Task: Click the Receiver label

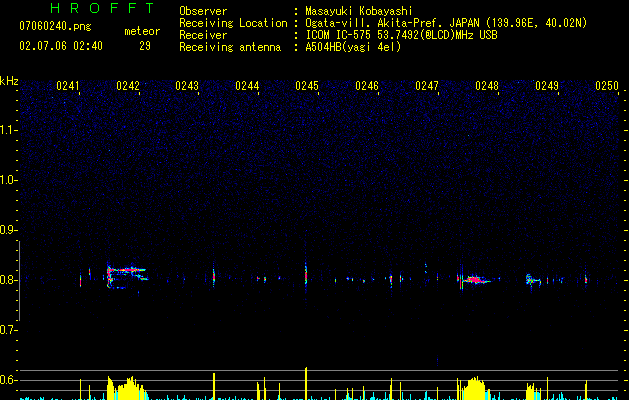Action: 203,35
